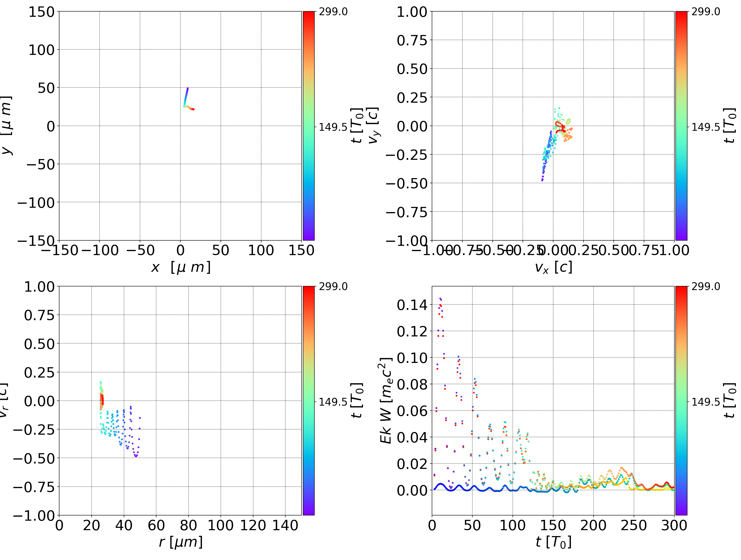Click the 'x [μm]' axis label

tap(181, 267)
